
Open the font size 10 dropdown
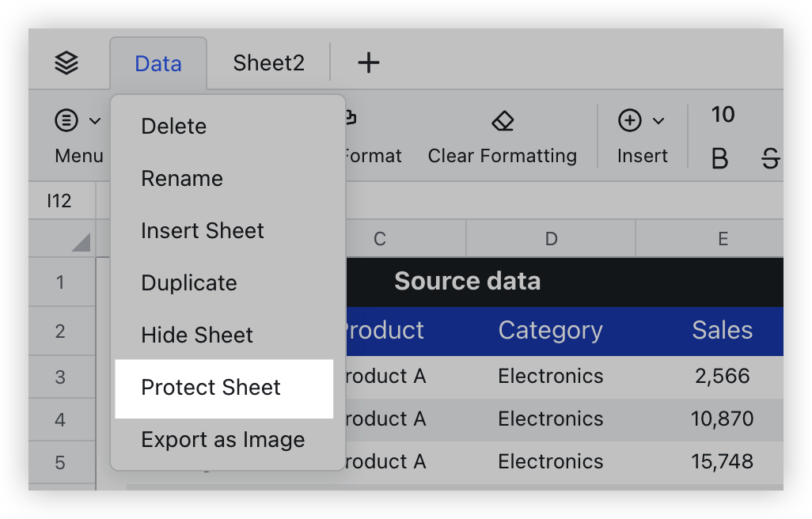pyautogui.click(x=722, y=115)
